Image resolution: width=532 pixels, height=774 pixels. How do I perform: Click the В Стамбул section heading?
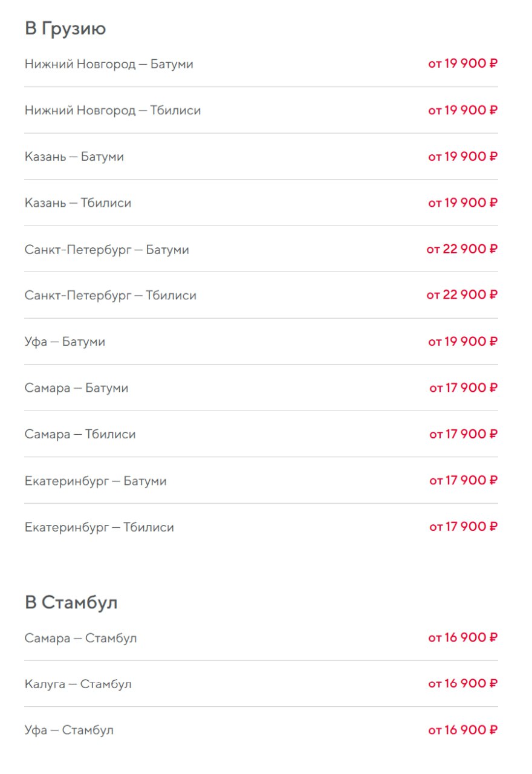coord(71,603)
